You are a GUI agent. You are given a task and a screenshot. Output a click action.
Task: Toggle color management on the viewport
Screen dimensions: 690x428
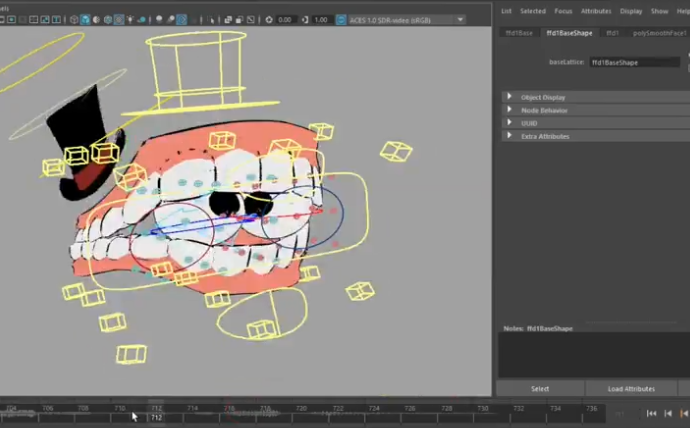(341, 20)
